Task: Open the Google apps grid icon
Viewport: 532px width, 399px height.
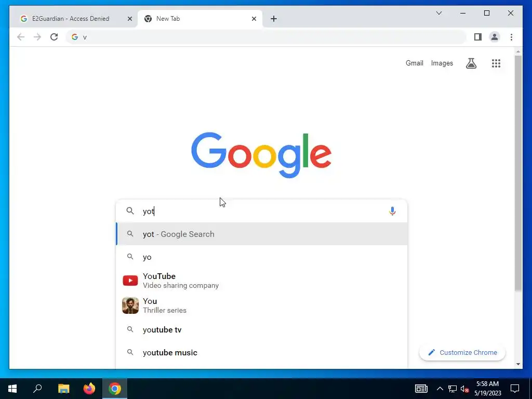Action: [x=496, y=63]
